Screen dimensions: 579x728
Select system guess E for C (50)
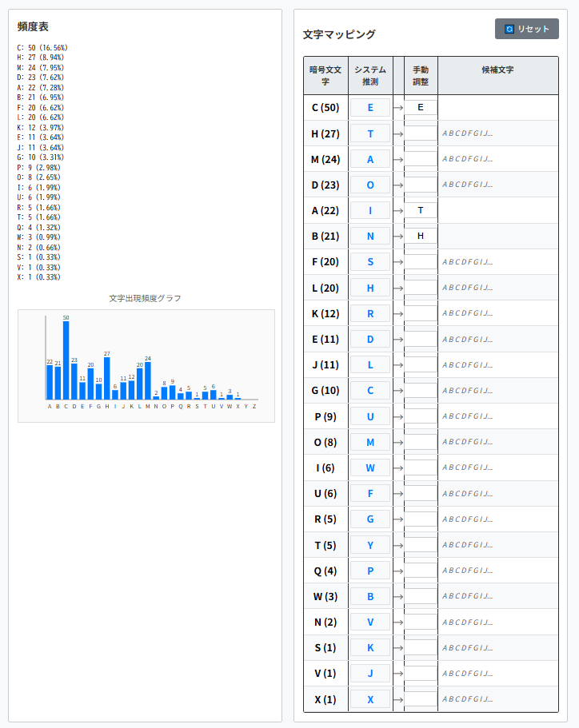click(x=370, y=107)
